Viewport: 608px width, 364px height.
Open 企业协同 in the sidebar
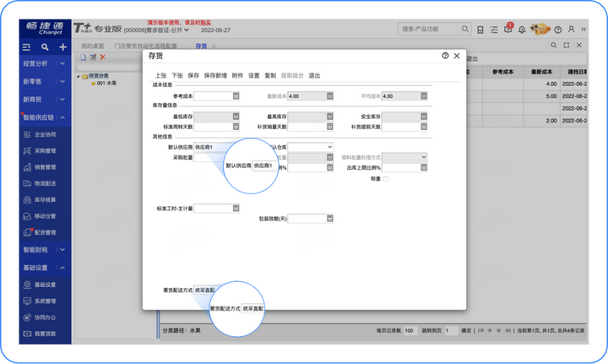pos(45,134)
